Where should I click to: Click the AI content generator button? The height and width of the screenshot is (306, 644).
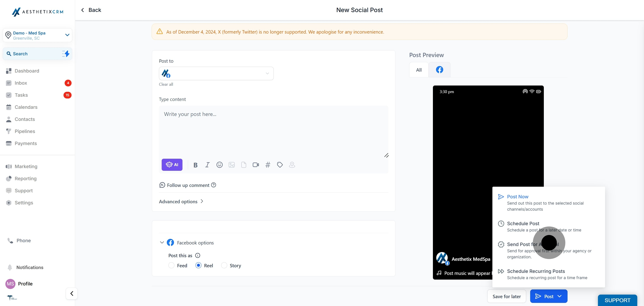(172, 165)
